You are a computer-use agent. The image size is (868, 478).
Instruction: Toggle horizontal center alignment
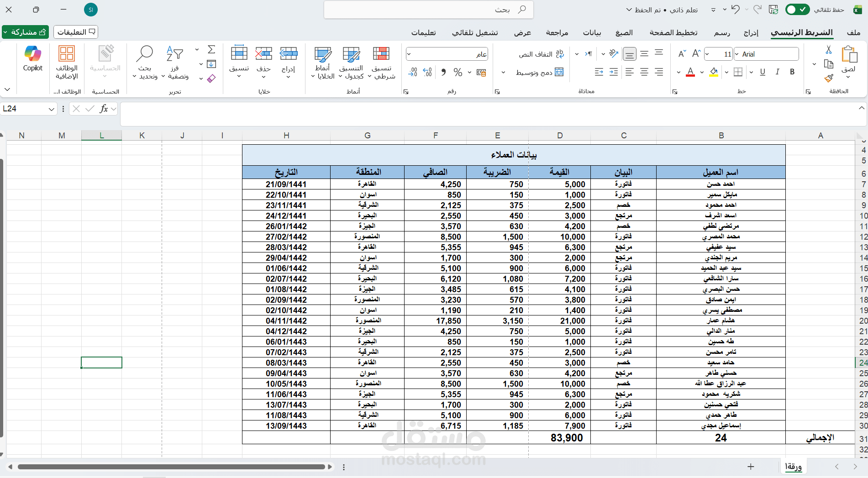tap(644, 72)
